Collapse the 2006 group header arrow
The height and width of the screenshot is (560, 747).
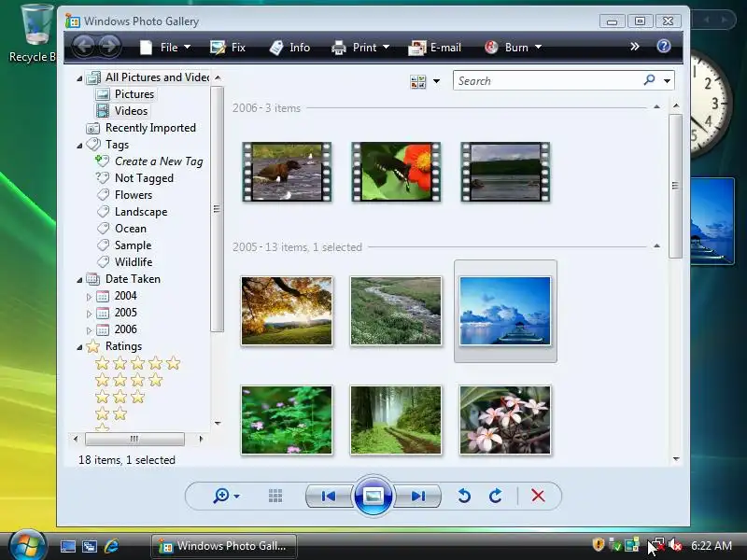(656, 107)
